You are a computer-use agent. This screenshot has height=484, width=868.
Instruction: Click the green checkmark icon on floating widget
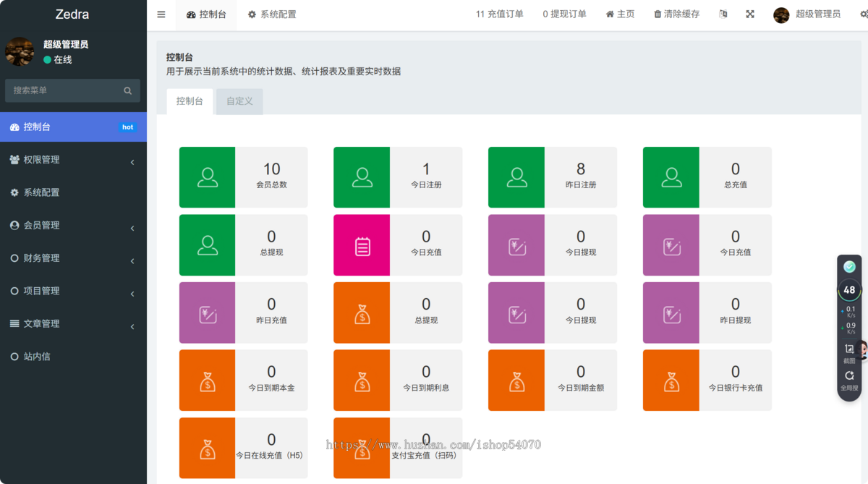(849, 266)
